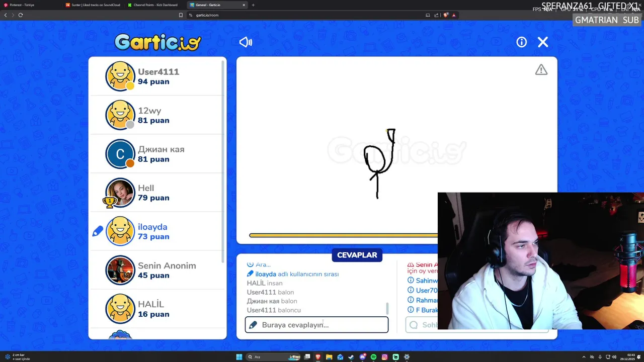644x362 pixels.
Task: Select the player name 12wy
Action: click(x=149, y=111)
